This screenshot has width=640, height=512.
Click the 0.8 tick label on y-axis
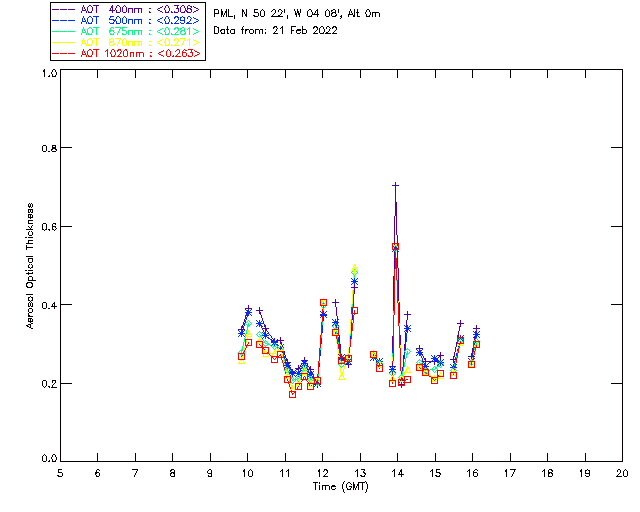coord(49,148)
